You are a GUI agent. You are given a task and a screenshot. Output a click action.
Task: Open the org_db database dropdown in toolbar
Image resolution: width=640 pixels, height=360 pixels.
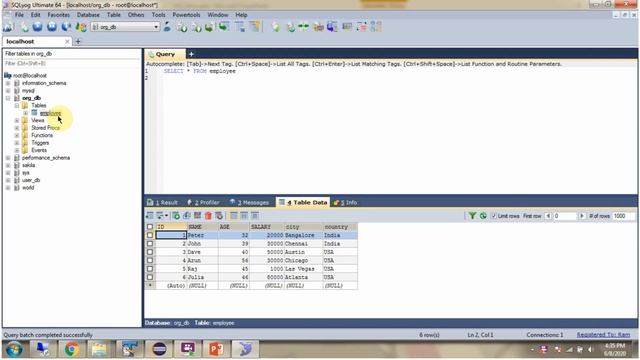click(156, 27)
